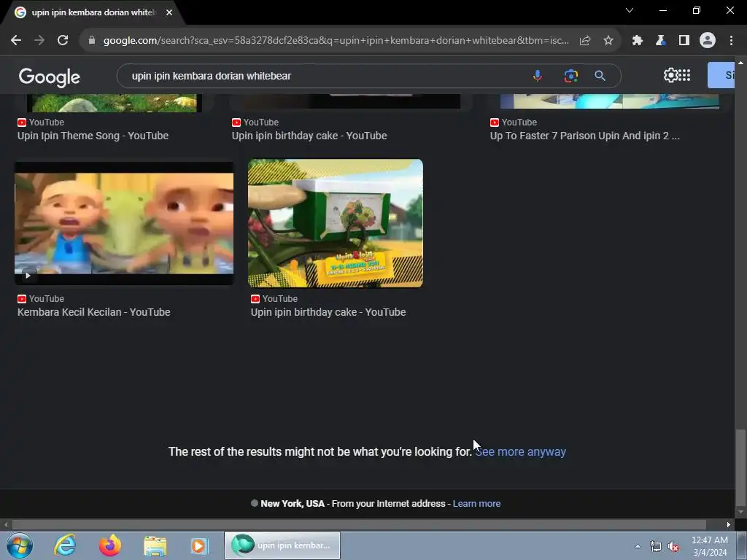Show hidden tray icons arrow
Image resolution: width=747 pixels, height=560 pixels.
pyautogui.click(x=638, y=546)
